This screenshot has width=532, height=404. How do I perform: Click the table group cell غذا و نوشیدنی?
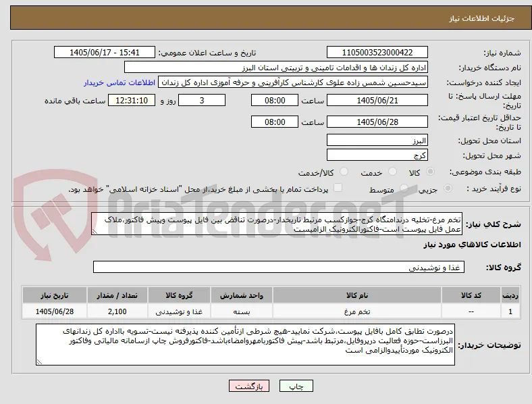click(179, 311)
